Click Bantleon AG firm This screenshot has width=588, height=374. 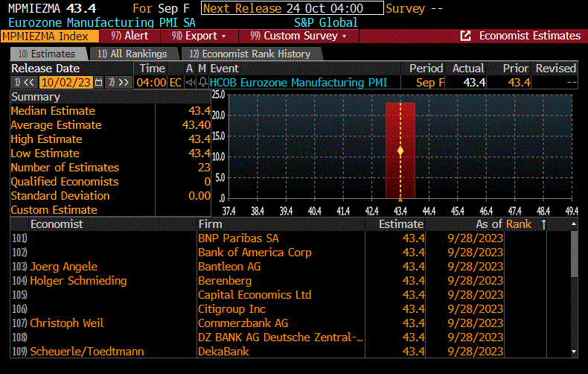[x=229, y=267]
